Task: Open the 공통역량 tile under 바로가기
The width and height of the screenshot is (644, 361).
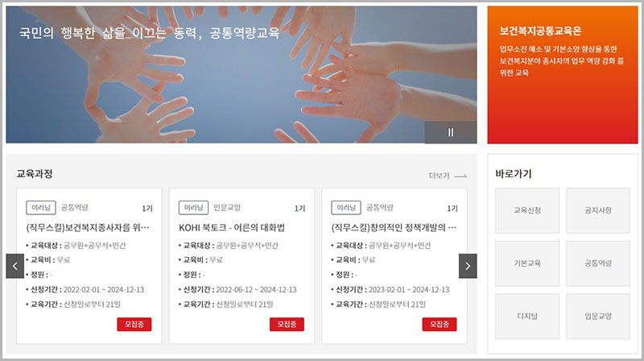Action: click(597, 263)
